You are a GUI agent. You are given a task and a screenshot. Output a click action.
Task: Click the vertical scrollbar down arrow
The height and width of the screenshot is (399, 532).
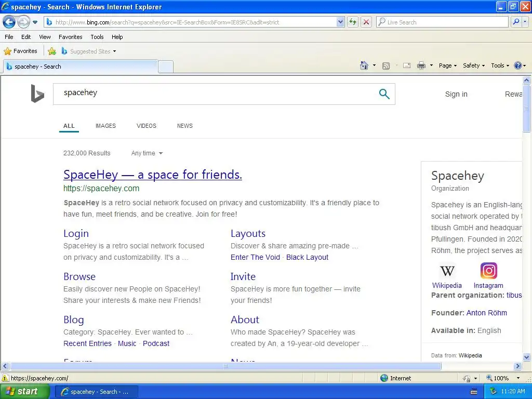(527, 357)
